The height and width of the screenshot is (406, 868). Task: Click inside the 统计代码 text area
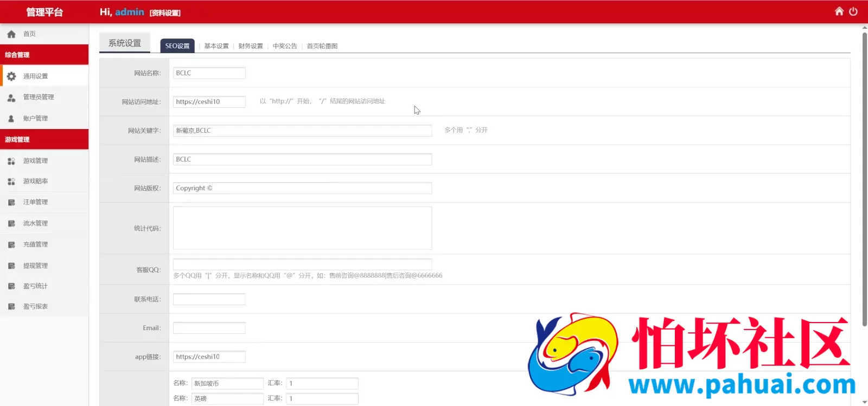pyautogui.click(x=303, y=228)
